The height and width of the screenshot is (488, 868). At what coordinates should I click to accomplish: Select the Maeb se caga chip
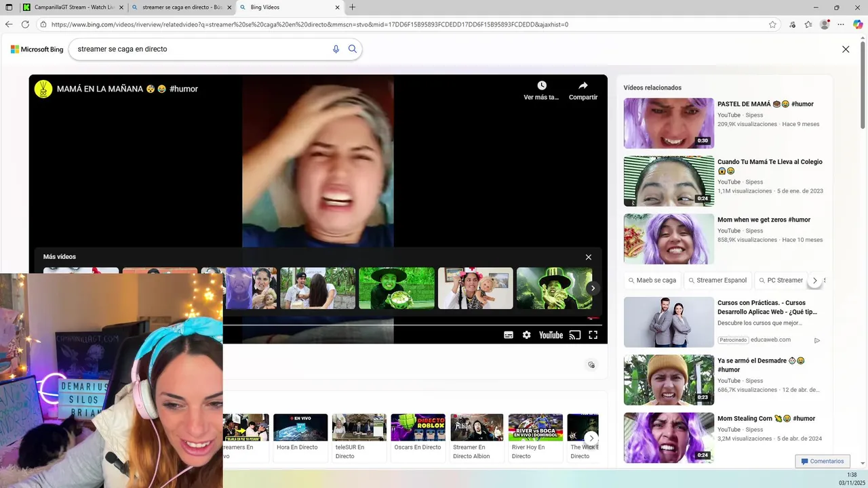coord(652,280)
